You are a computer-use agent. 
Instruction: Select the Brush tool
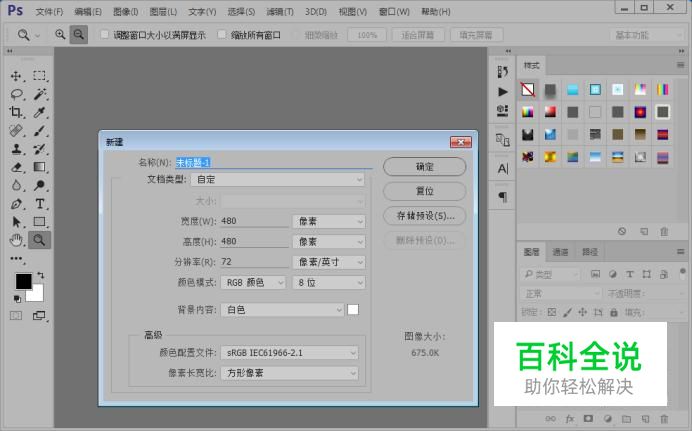[x=39, y=131]
